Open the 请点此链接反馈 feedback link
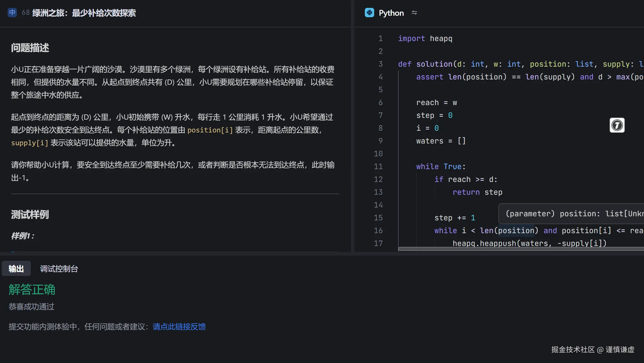Viewport: 644px width, 363px height. pyautogui.click(x=179, y=327)
